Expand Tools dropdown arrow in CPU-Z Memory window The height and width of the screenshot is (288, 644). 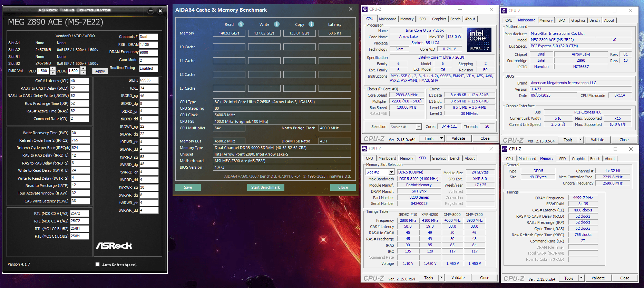point(581,278)
